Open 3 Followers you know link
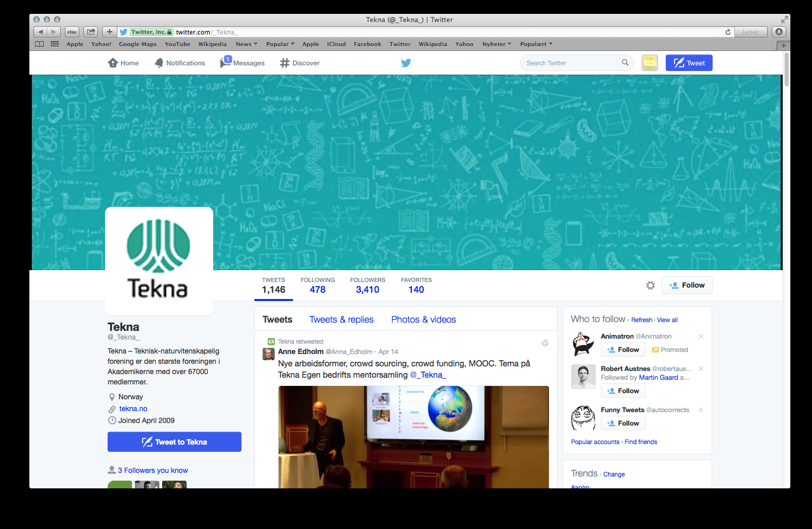This screenshot has height=529, width=812. [x=153, y=470]
